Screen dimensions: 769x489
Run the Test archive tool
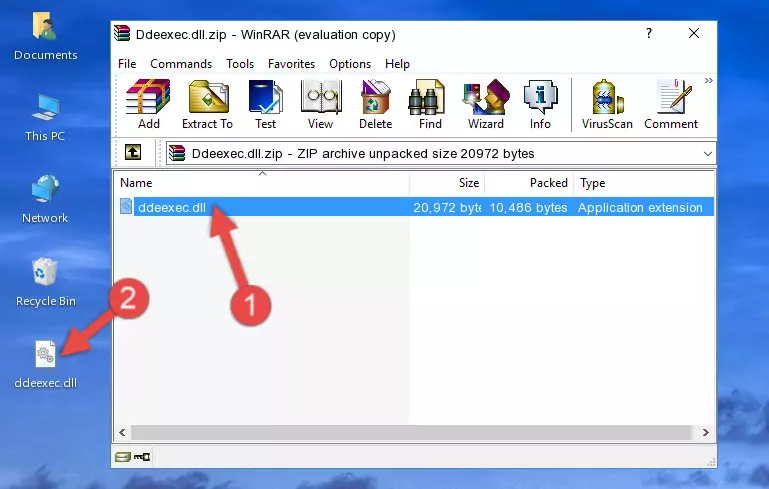[x=265, y=104]
